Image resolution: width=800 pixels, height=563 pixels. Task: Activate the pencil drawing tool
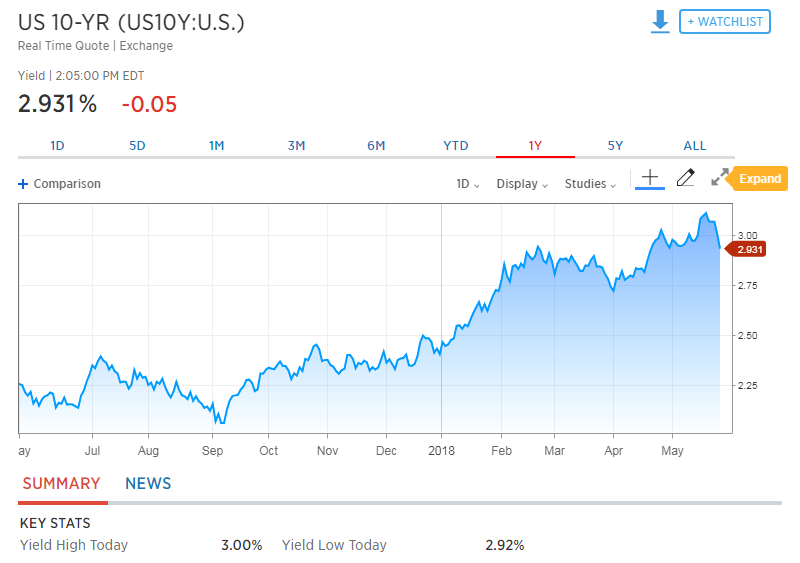(x=685, y=178)
